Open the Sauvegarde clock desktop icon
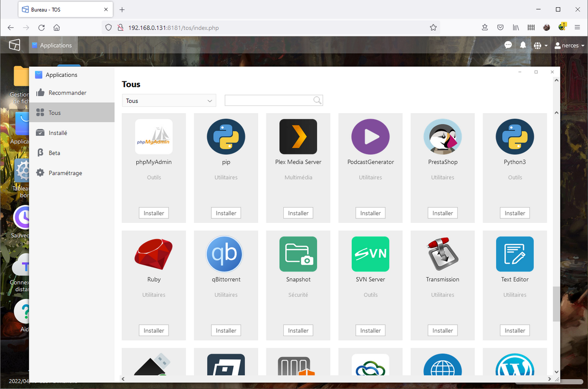Screen dimensions: 588x389 [x=22, y=218]
